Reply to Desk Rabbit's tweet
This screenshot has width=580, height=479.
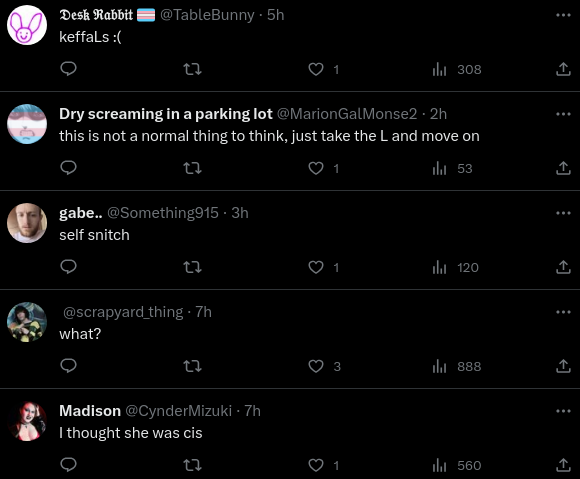[68, 69]
